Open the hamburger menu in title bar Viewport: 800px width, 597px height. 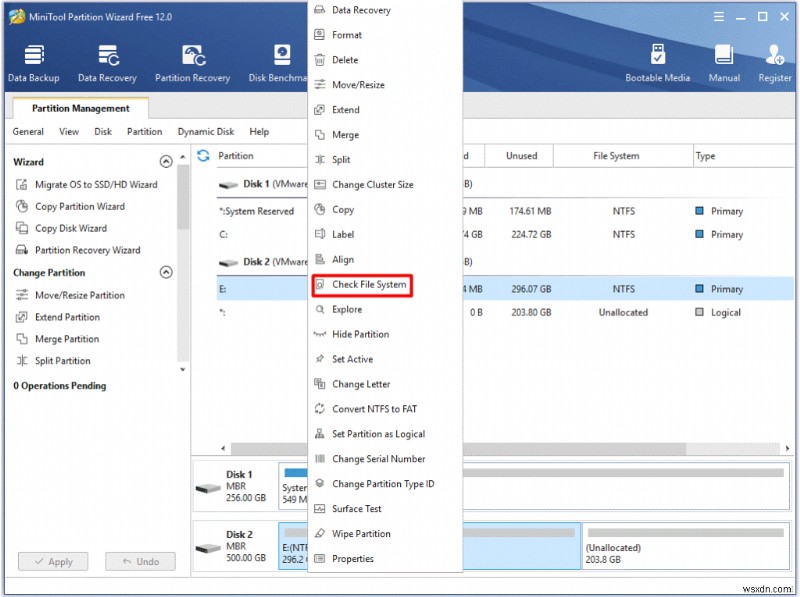[x=719, y=16]
